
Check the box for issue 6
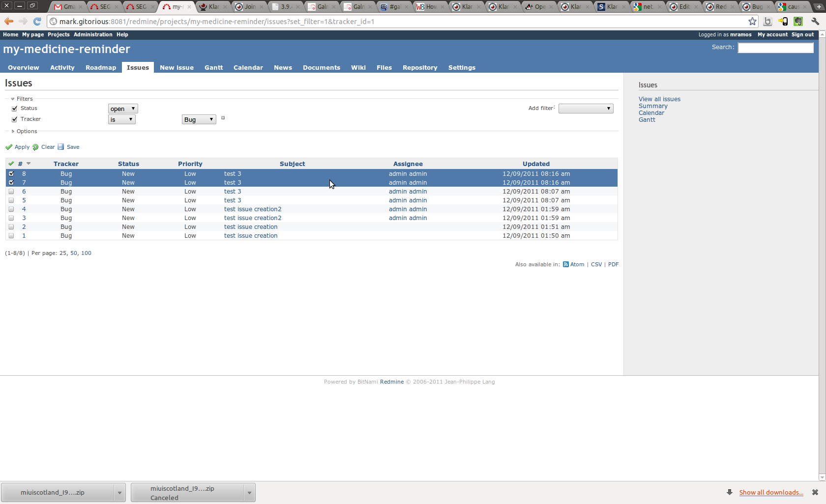(11, 192)
